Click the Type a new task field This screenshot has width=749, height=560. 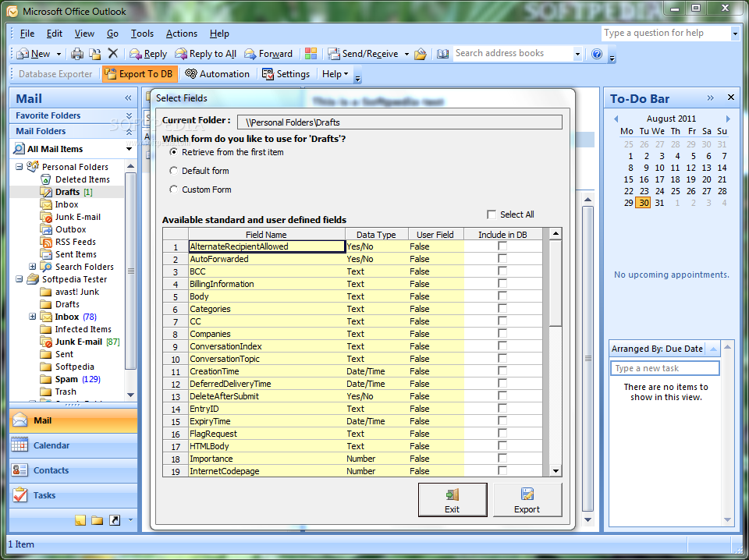tap(665, 368)
